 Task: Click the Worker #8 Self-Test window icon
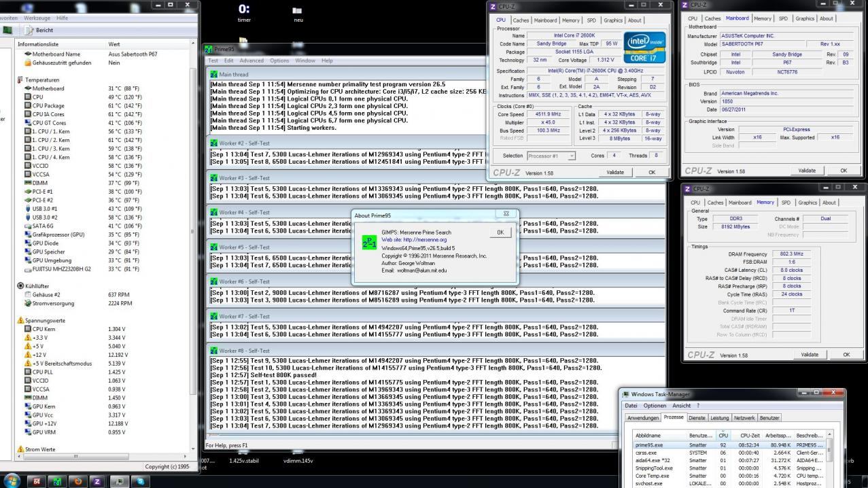tap(214, 351)
